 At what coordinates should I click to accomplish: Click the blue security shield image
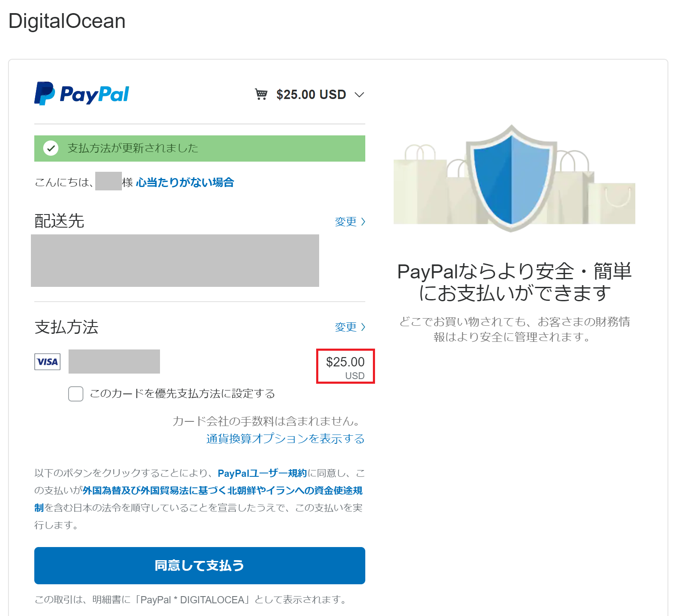511,178
